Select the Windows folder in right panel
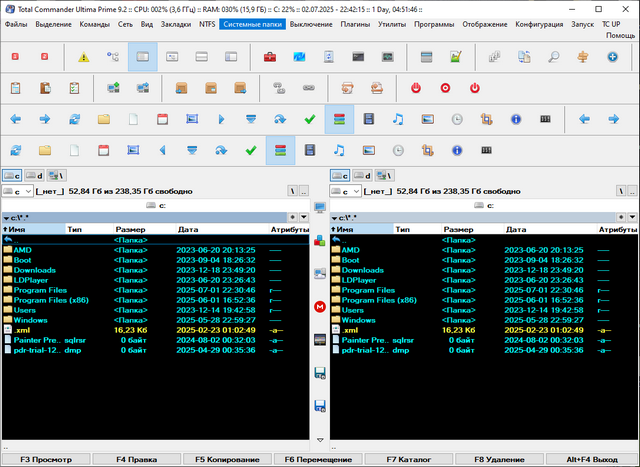The image size is (640, 467). click(x=484, y=320)
